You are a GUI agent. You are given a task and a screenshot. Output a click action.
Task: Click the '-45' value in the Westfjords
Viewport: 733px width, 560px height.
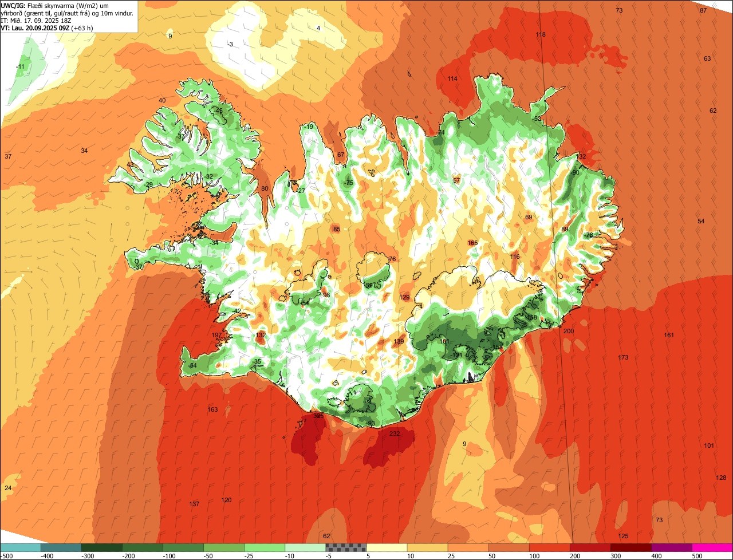pos(218,111)
